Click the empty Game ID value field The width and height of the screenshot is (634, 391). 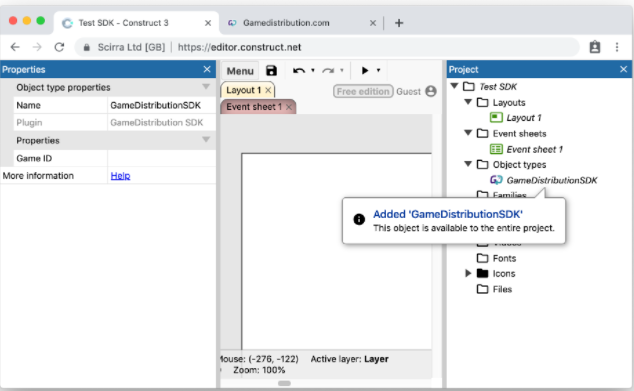162,158
